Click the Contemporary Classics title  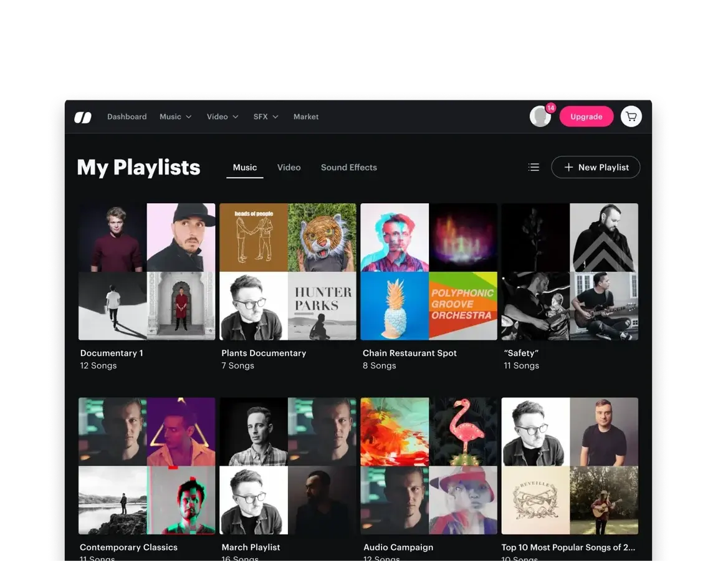click(x=128, y=547)
